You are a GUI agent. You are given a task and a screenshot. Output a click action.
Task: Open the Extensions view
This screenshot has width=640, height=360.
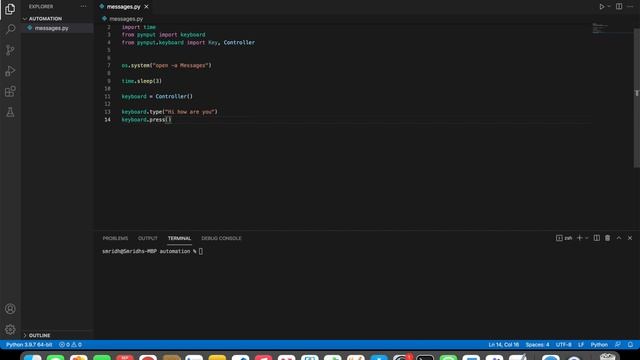(x=10, y=91)
